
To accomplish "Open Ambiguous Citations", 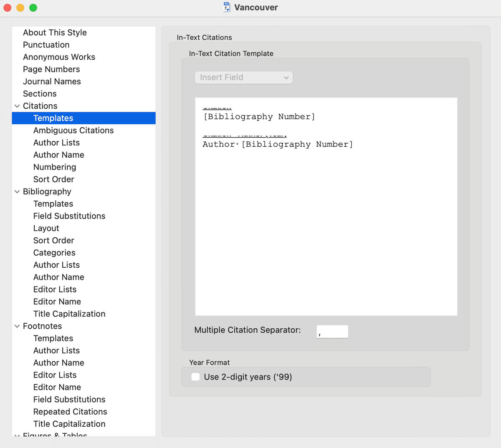I will (73, 131).
